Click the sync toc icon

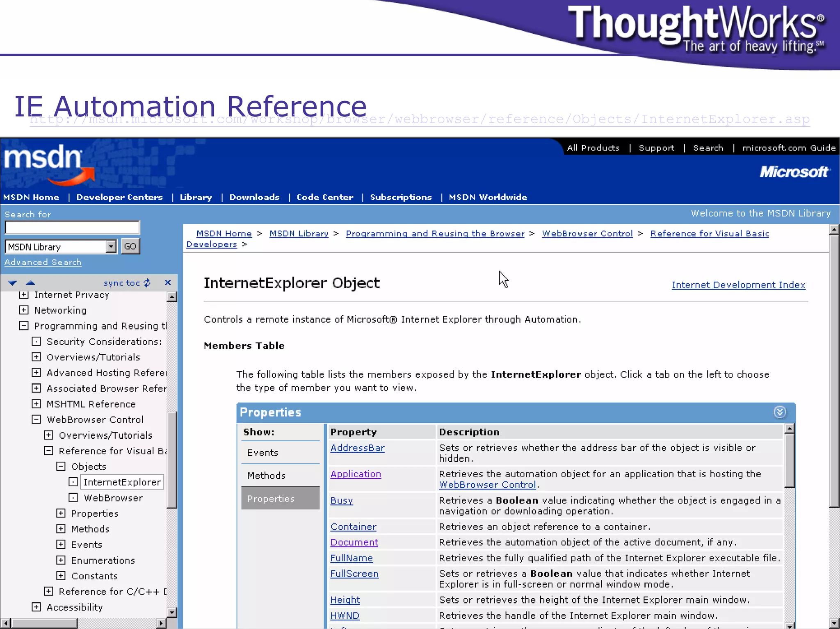147,283
